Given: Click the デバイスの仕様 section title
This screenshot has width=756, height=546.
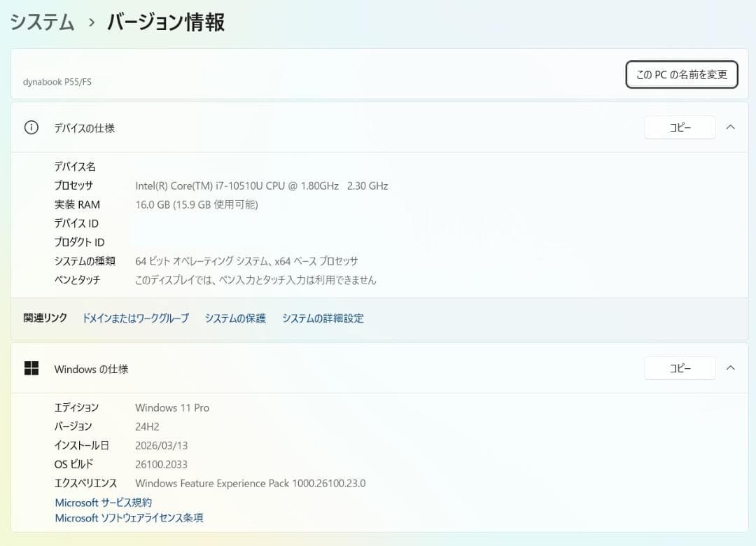Looking at the screenshot, I should (85, 128).
